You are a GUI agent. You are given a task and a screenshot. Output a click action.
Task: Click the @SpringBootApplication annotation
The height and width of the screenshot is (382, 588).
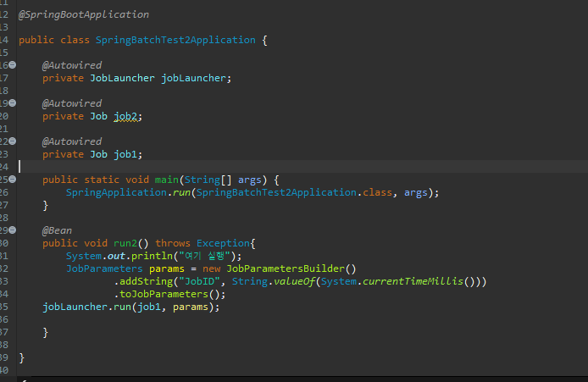click(x=84, y=14)
